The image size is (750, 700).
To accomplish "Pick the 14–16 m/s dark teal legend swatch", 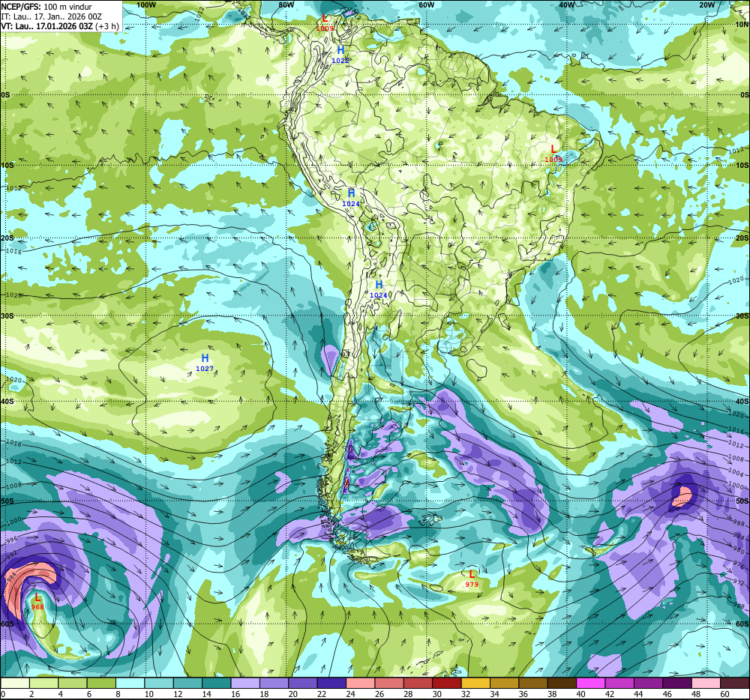I will pyautogui.click(x=216, y=684).
